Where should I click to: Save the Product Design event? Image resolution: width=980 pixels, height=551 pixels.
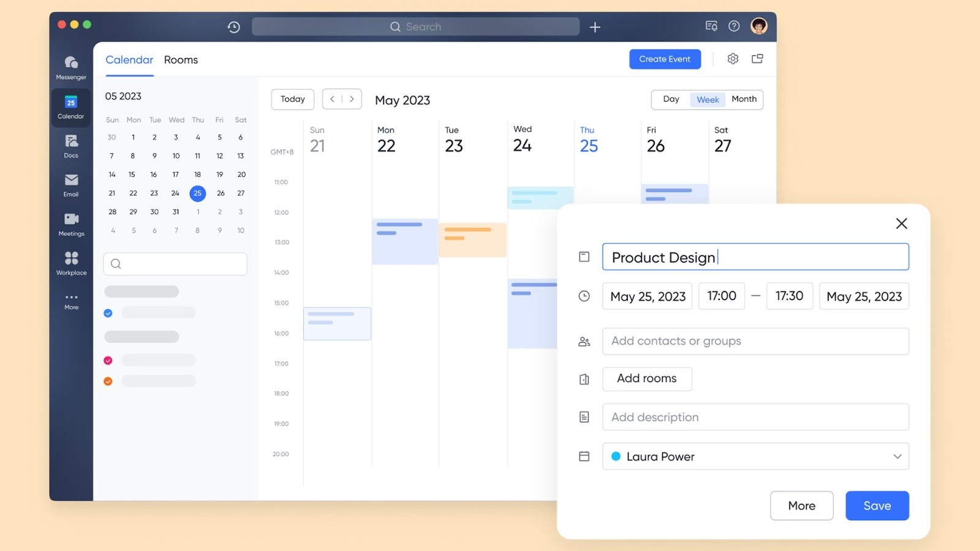tap(877, 505)
